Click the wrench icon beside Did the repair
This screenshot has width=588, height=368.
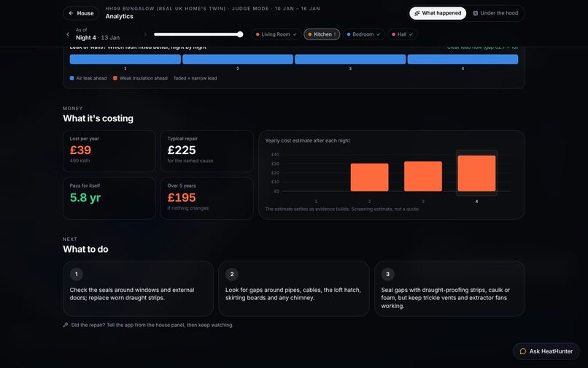66,325
